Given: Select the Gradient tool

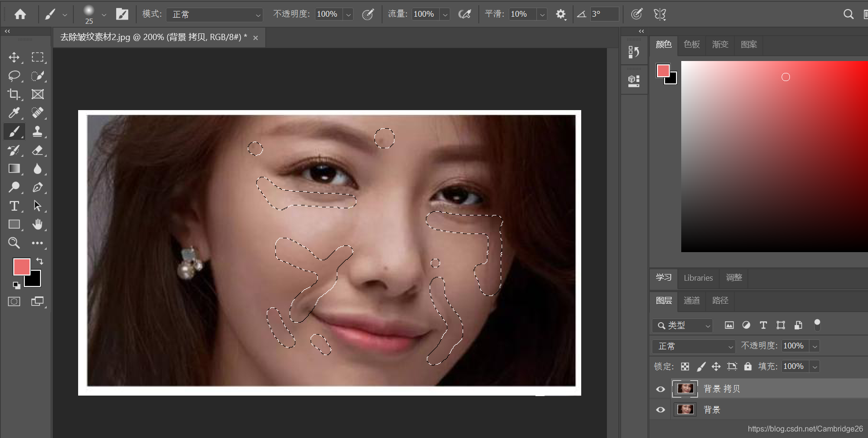Looking at the screenshot, I should [14, 169].
